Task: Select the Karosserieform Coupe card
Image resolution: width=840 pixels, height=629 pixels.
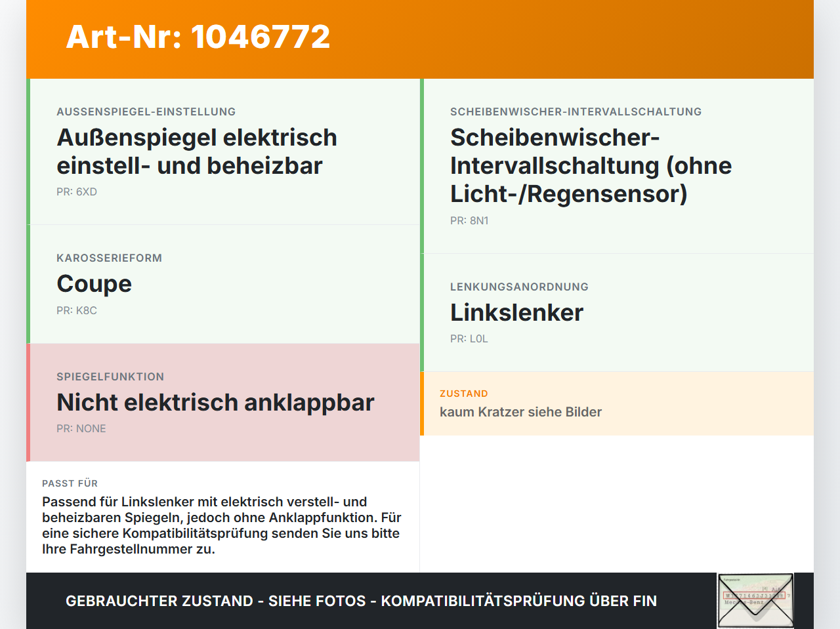Action: [x=223, y=284]
